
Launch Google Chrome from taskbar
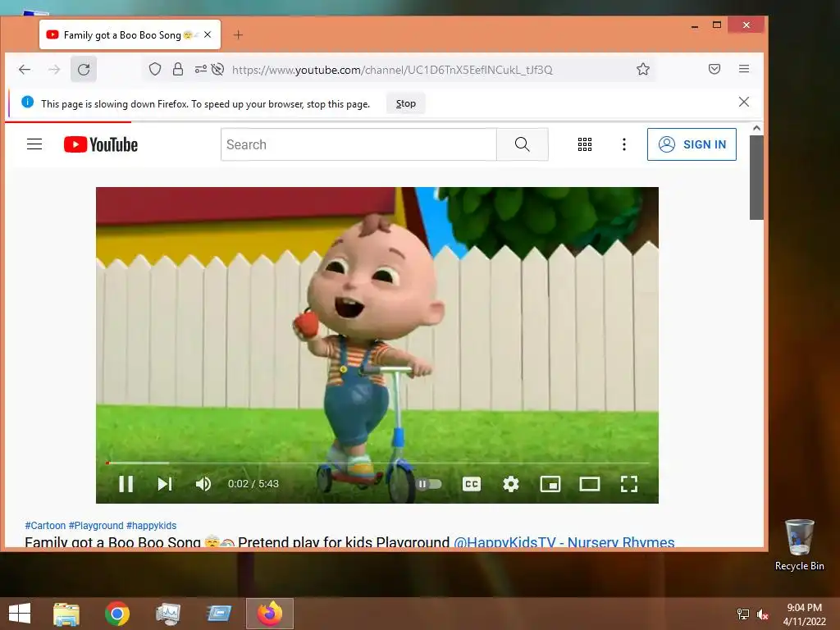pyautogui.click(x=117, y=614)
